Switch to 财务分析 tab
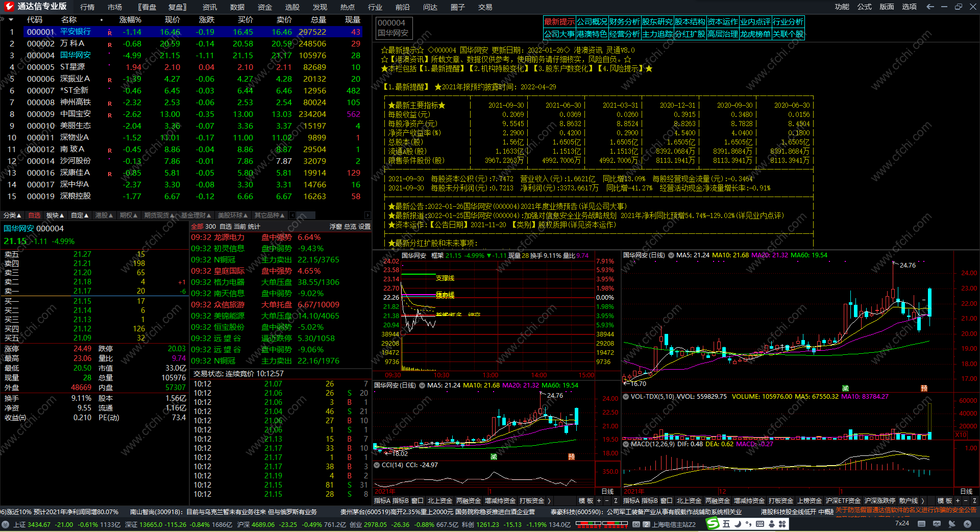This screenshot has height=532, width=980. point(625,22)
